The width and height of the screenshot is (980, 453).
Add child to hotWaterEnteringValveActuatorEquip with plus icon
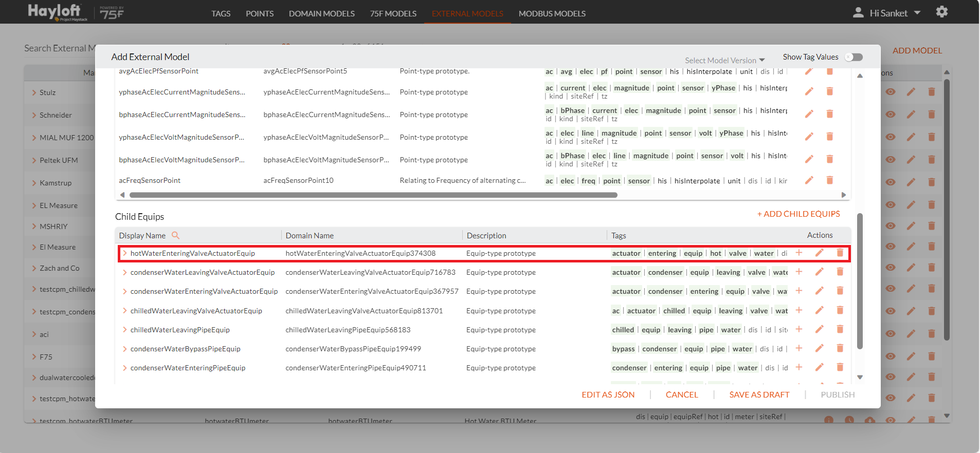(799, 253)
